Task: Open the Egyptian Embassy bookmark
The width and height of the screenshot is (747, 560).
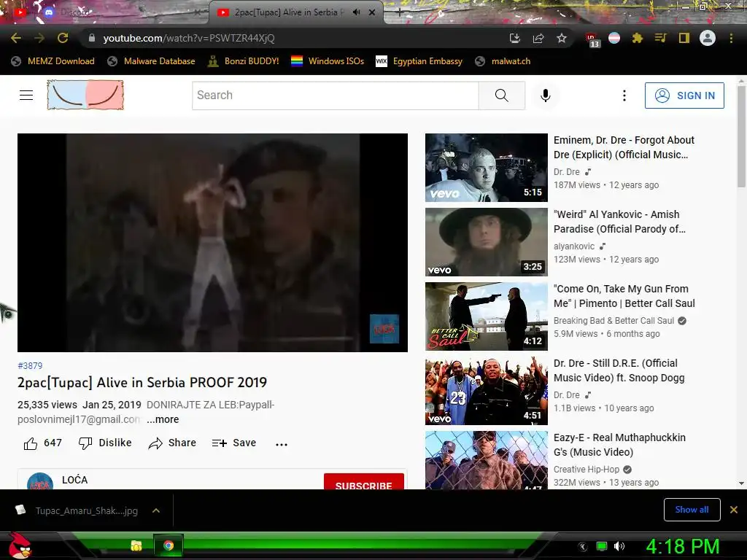Action: click(x=419, y=61)
